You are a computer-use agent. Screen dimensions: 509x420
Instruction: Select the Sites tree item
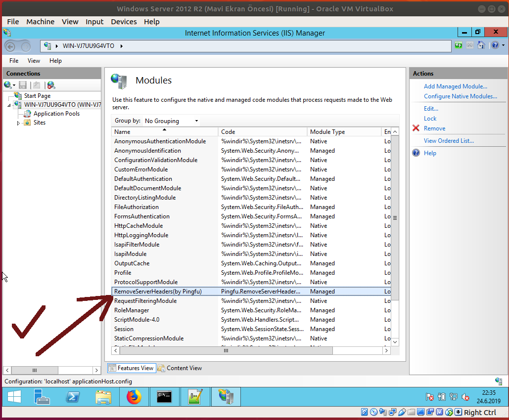point(39,123)
